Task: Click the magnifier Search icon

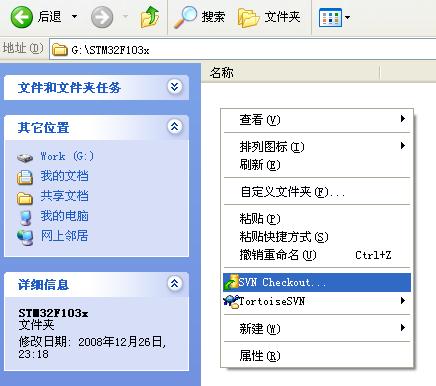Action: pos(186,17)
